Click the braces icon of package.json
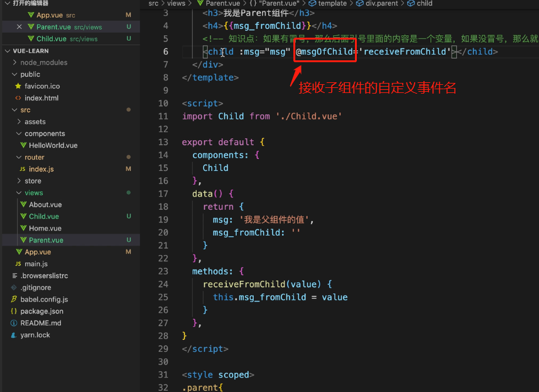The height and width of the screenshot is (392, 539). (x=14, y=311)
